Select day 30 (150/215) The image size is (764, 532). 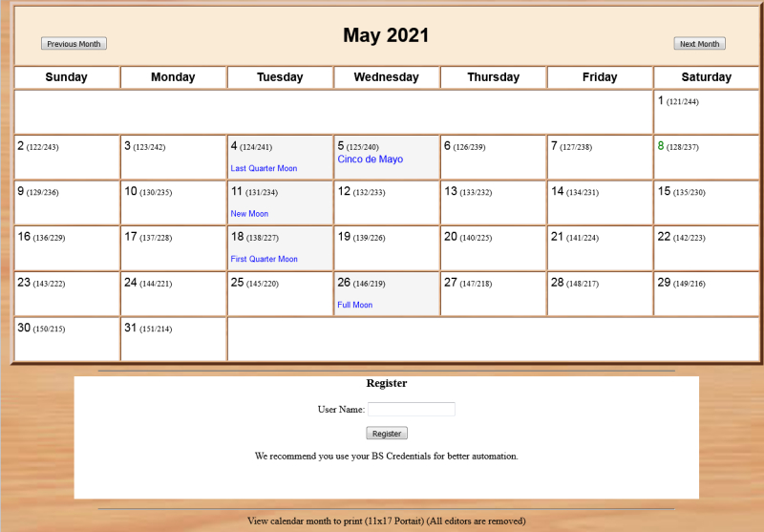(x=67, y=339)
